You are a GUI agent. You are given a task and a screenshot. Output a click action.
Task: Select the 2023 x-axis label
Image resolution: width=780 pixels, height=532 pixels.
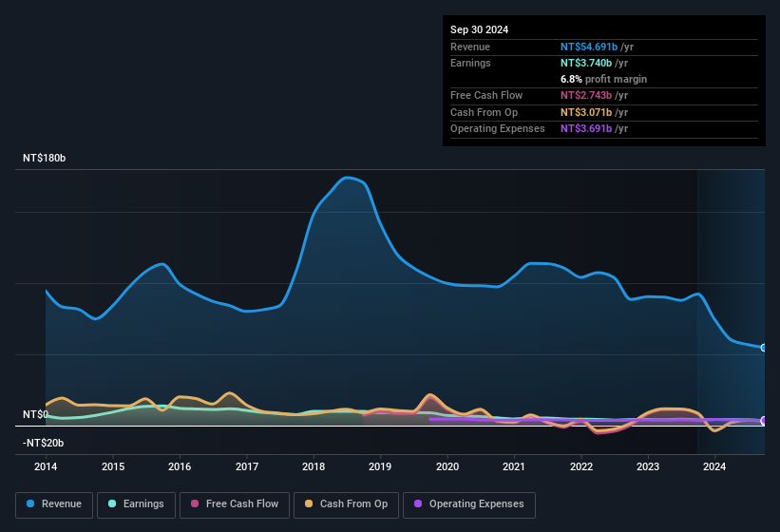(x=648, y=466)
